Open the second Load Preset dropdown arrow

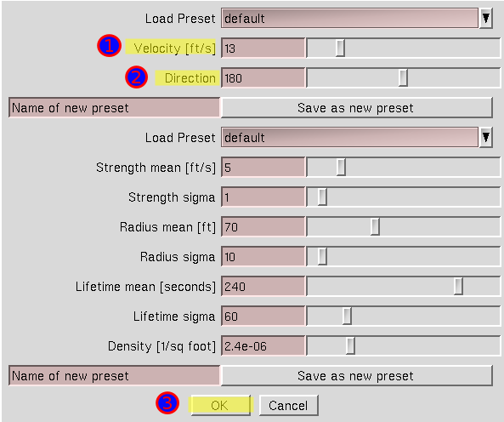point(485,137)
